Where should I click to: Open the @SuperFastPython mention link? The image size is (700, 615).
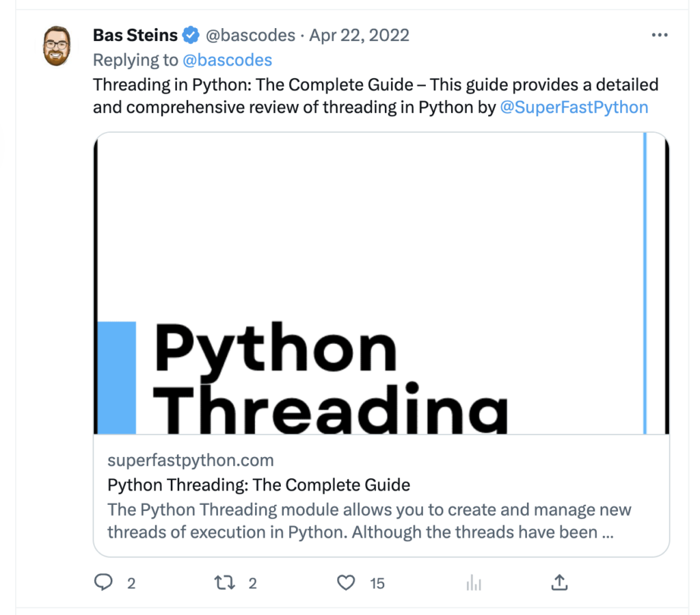point(574,107)
